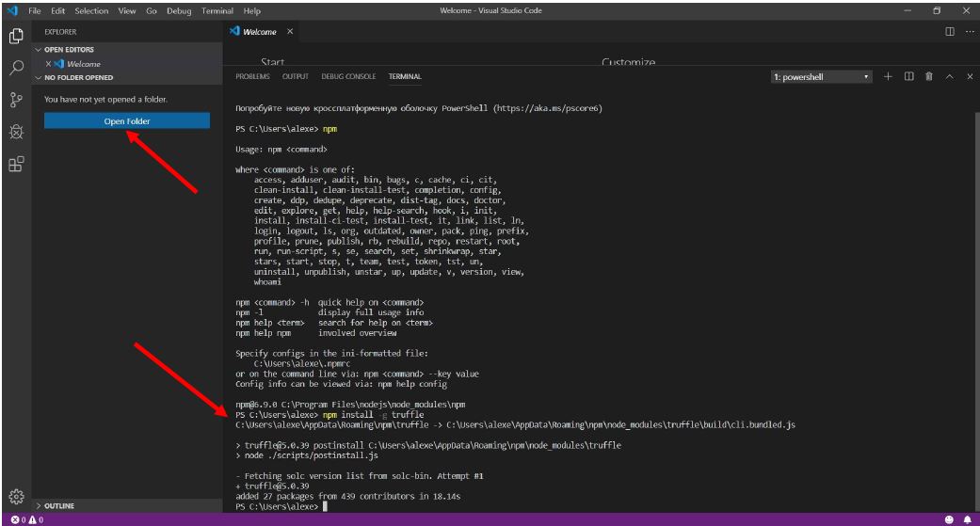The width and height of the screenshot is (980, 526).
Task: Toggle the split editor layout icon
Action: click(x=950, y=32)
